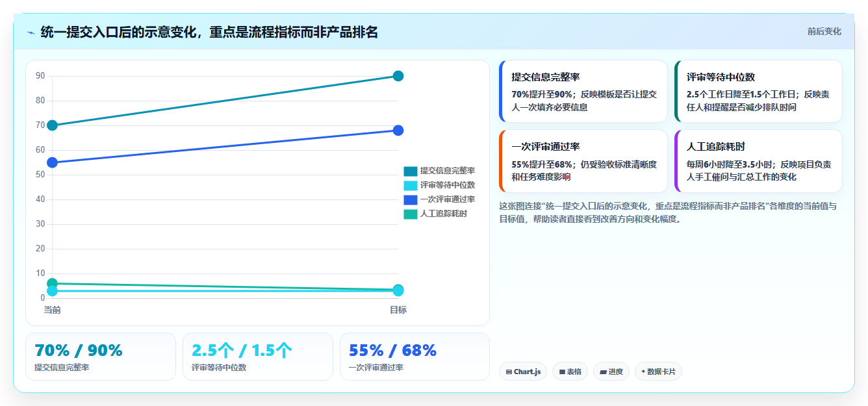
Task: Click the 当前 x-axis label
Action: [x=52, y=310]
